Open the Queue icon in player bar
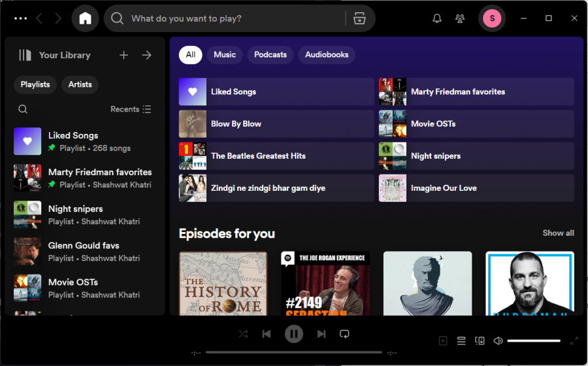Viewport: 588px width, 366px height. 461,341
